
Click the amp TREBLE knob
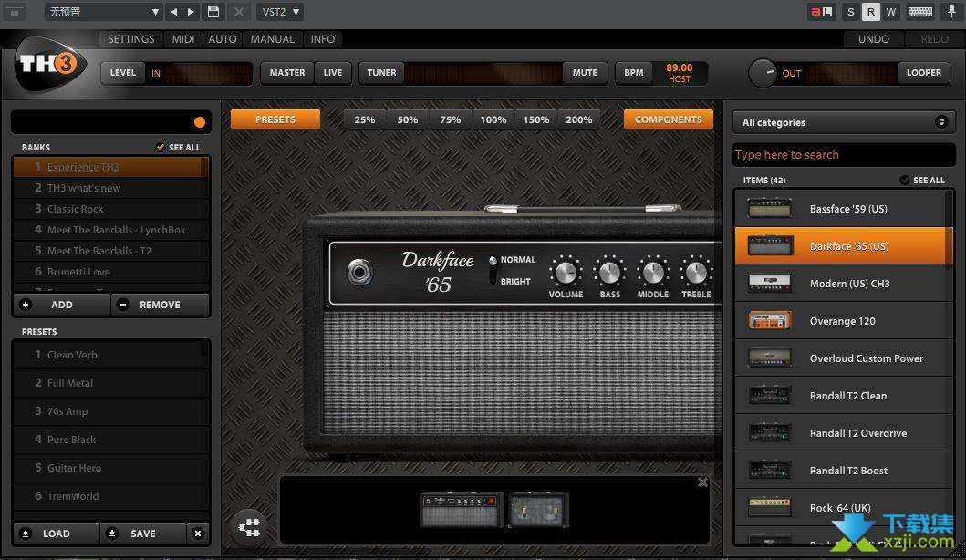[696, 272]
